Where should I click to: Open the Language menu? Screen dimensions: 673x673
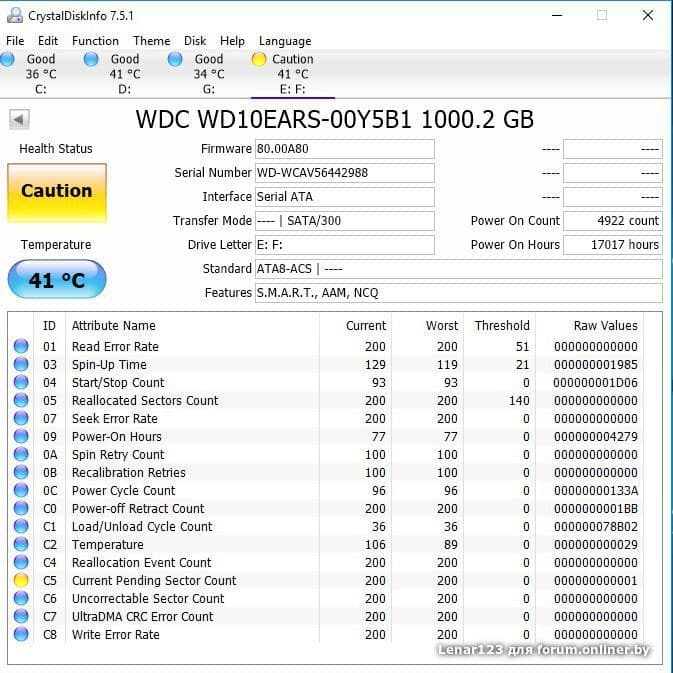click(285, 41)
